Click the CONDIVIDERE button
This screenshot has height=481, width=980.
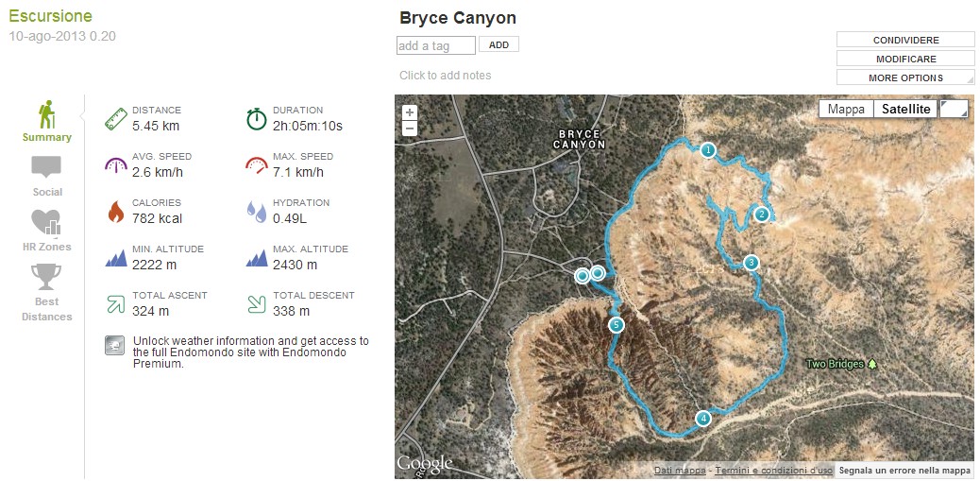coord(905,40)
